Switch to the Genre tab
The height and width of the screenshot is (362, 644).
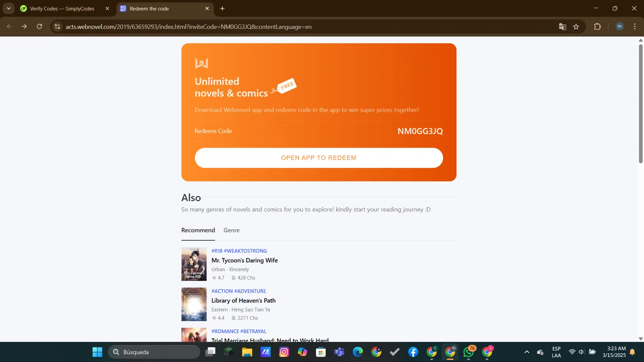tap(231, 230)
